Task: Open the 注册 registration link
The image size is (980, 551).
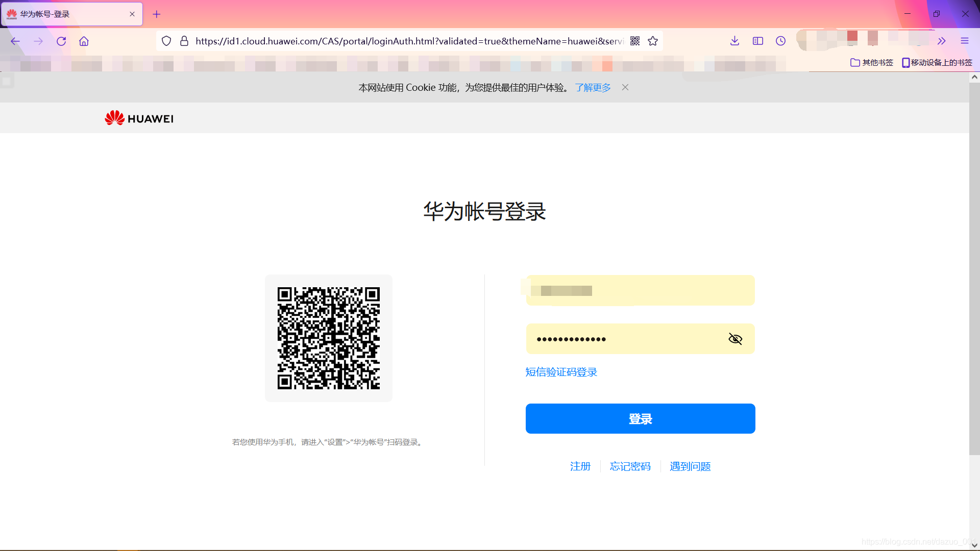Action: tap(580, 466)
